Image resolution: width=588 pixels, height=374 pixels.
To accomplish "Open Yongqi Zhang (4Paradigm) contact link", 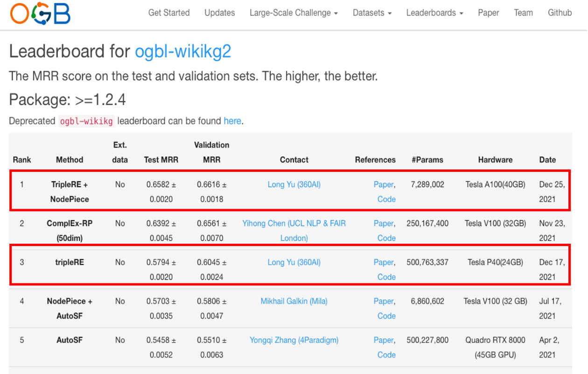I will (x=294, y=340).
